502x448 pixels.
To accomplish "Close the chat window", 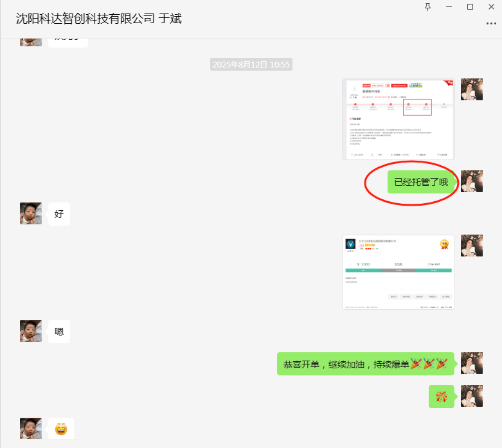I will (490, 6).
